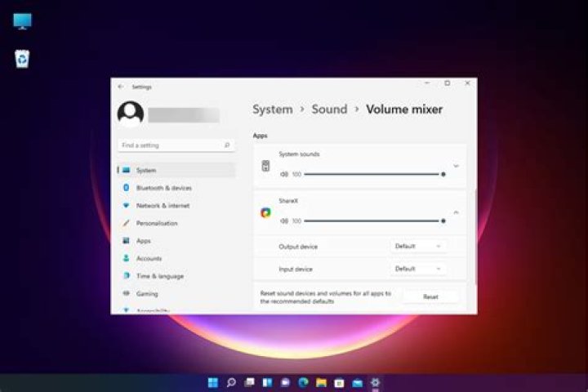Image resolution: width=588 pixels, height=392 pixels.
Task: Click the System sounds device icon
Action: tap(265, 167)
